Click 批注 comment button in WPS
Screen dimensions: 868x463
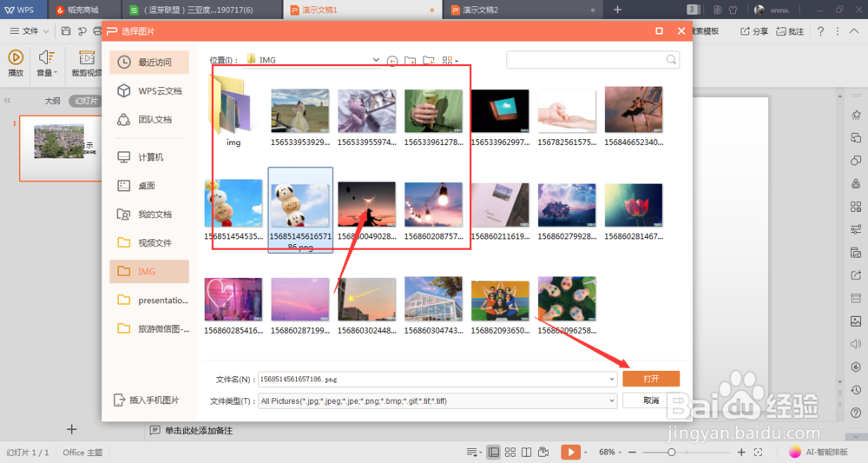[790, 31]
